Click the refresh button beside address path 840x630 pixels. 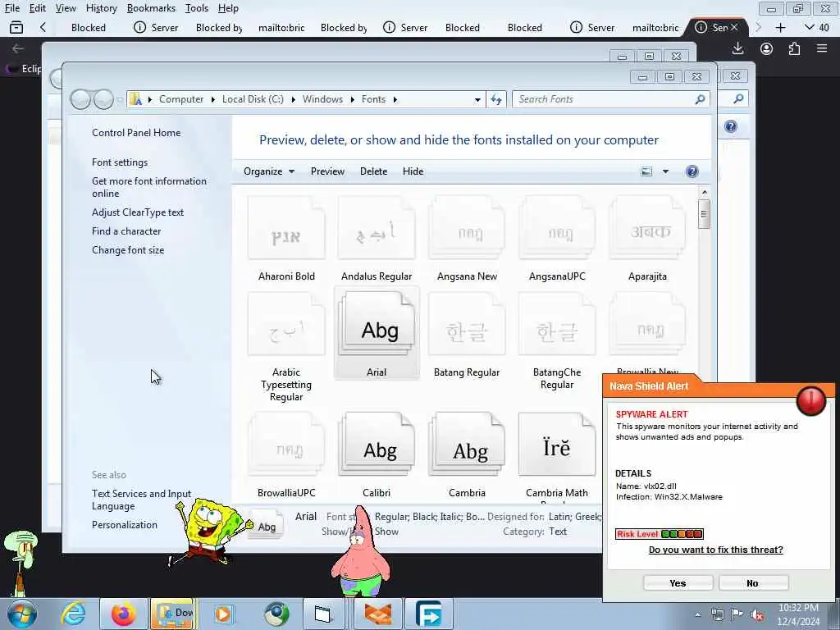pyautogui.click(x=496, y=99)
